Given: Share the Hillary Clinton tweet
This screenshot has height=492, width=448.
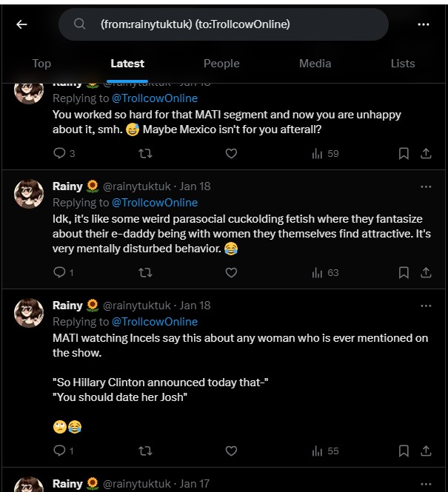Looking at the screenshot, I should pyautogui.click(x=426, y=450).
